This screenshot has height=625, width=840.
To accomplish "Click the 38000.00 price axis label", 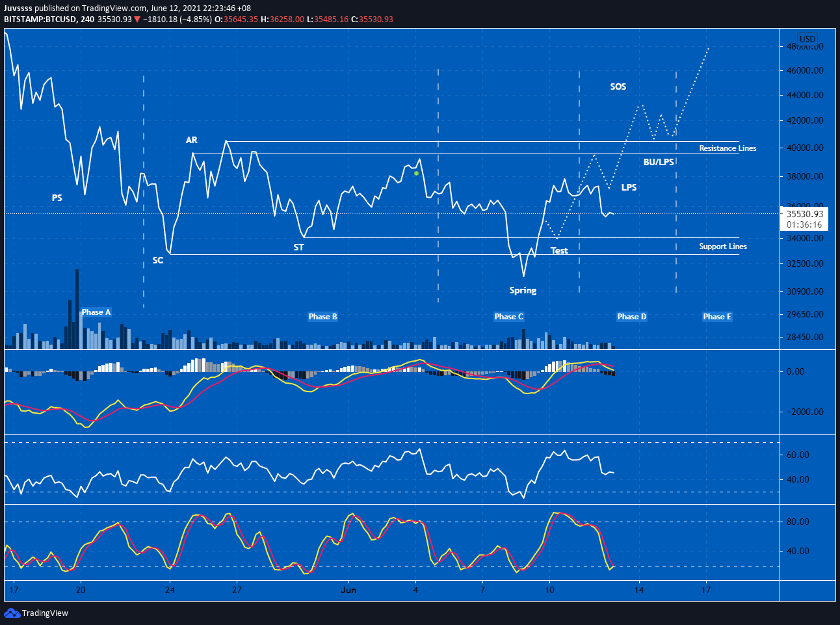I will pyautogui.click(x=805, y=177).
